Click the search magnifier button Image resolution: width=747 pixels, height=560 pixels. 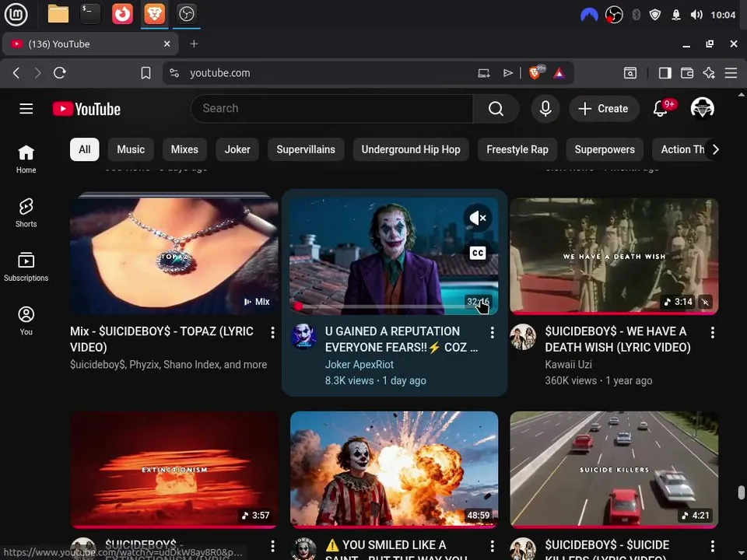pyautogui.click(x=496, y=109)
